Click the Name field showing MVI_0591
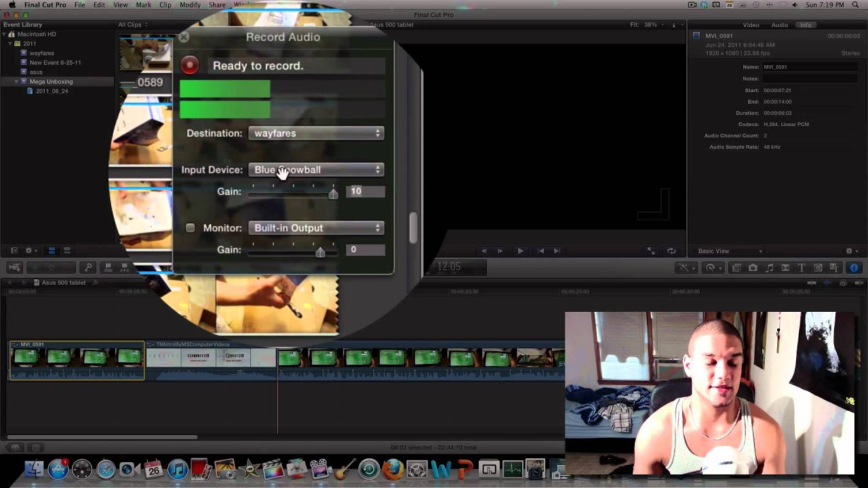This screenshot has height=488, width=868. click(810, 67)
